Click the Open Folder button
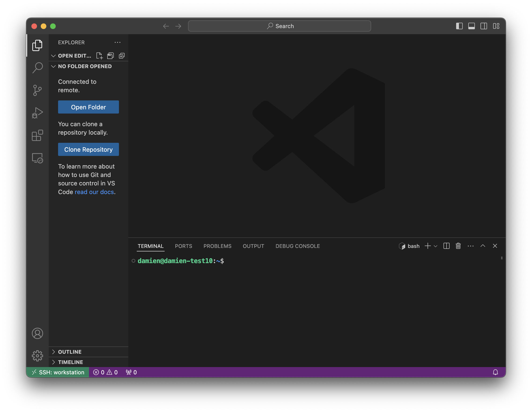 (89, 107)
